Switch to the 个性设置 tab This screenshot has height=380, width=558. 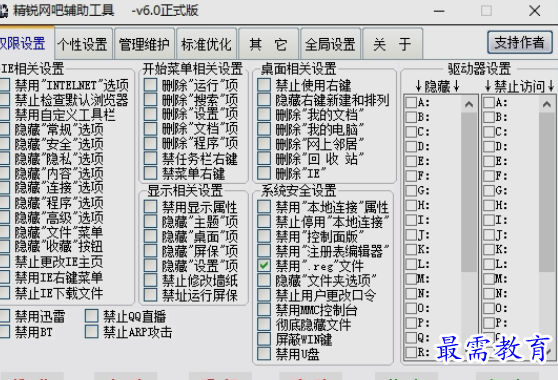coord(83,44)
